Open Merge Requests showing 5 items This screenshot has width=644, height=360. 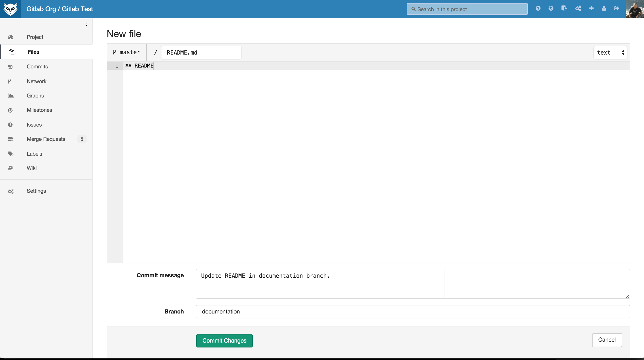tap(46, 139)
